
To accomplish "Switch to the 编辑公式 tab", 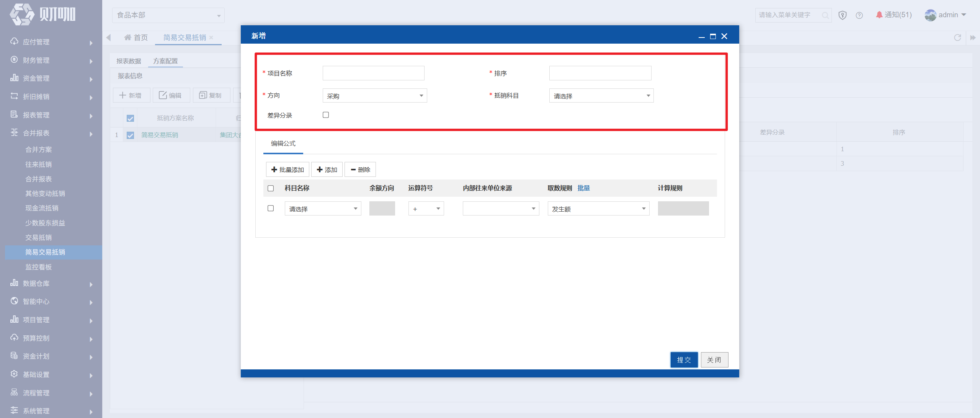I will click(x=283, y=144).
